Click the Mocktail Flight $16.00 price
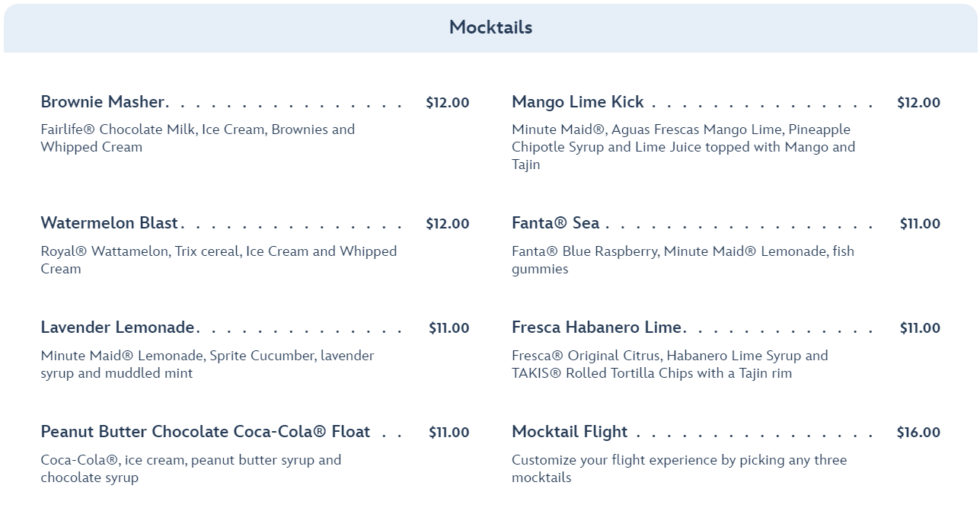The height and width of the screenshot is (508, 980). click(918, 432)
